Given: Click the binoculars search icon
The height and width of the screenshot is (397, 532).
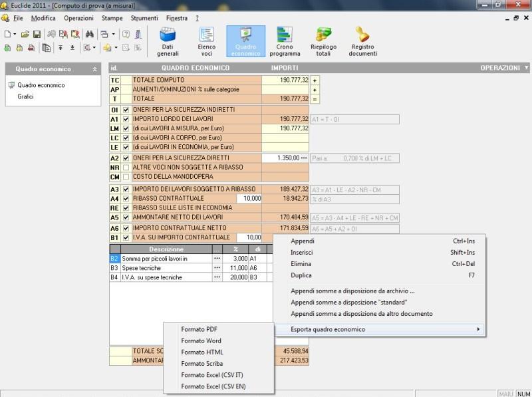Looking at the screenshot, I should click(89, 35).
